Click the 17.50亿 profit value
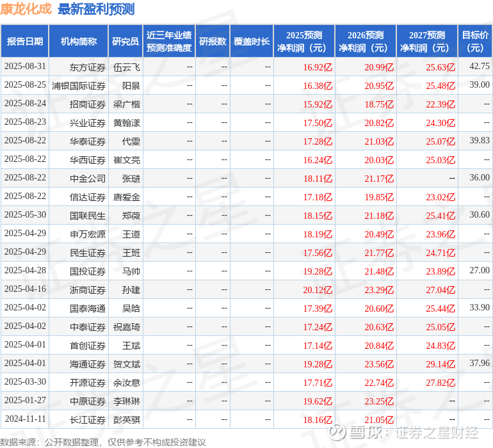493x448 pixels. tap(318, 123)
